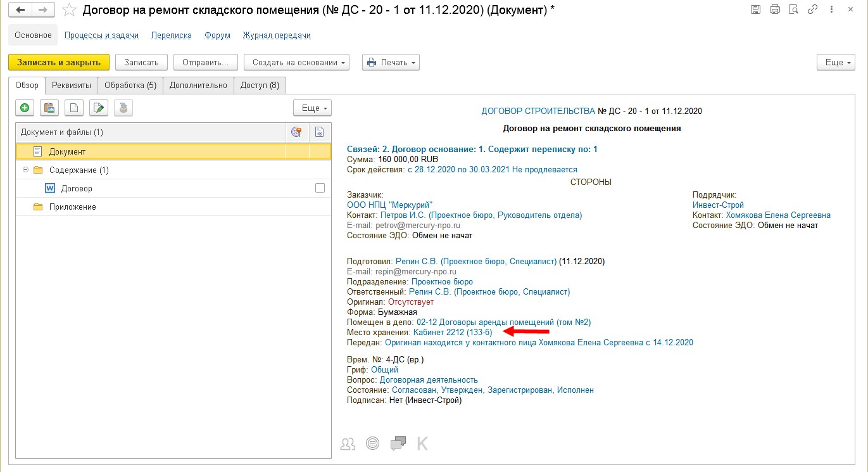
Task: Add a file with the green plus icon
Action: (x=25, y=108)
